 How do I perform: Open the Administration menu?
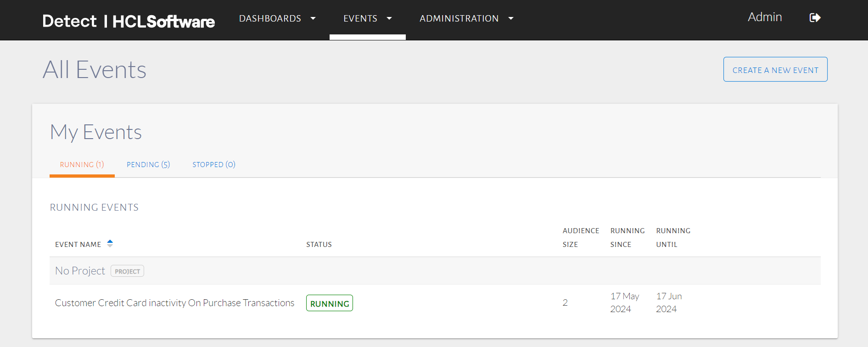[x=459, y=19]
